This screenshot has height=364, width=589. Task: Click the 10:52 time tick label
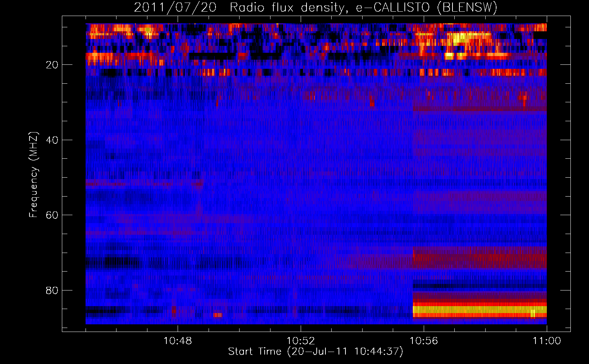(301, 341)
